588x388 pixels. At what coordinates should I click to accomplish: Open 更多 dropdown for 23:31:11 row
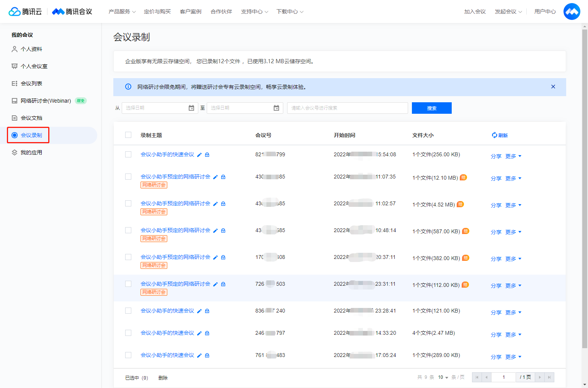click(513, 286)
